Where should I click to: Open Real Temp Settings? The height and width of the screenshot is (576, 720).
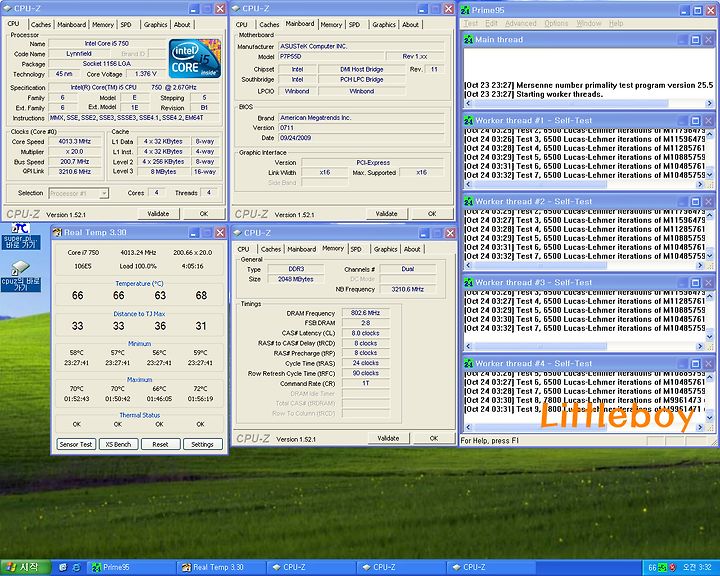coord(202,445)
